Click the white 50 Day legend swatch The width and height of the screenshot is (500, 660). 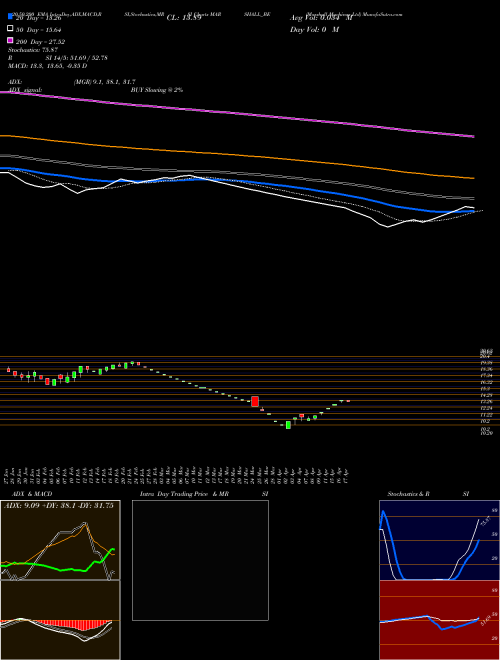click(x=11, y=29)
